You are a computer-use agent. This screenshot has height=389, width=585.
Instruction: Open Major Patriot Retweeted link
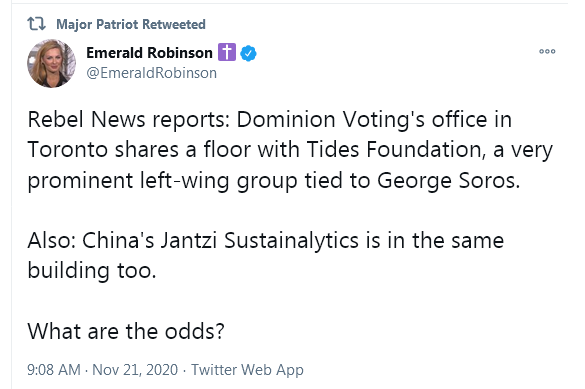pos(131,24)
